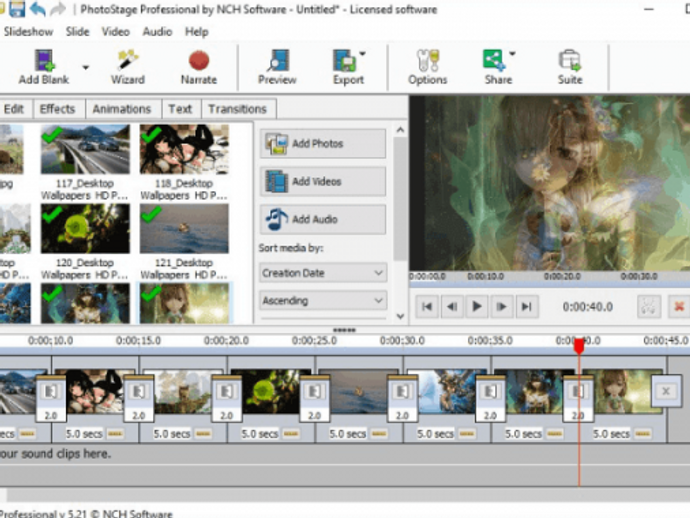Viewport: 690px width, 518px height.
Task: Jump to start of preview
Action: point(427,306)
